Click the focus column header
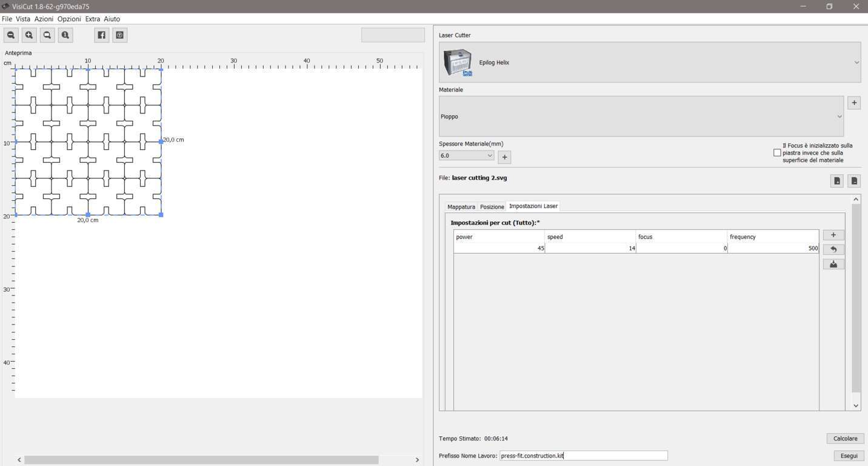868x466 pixels. click(x=682, y=237)
